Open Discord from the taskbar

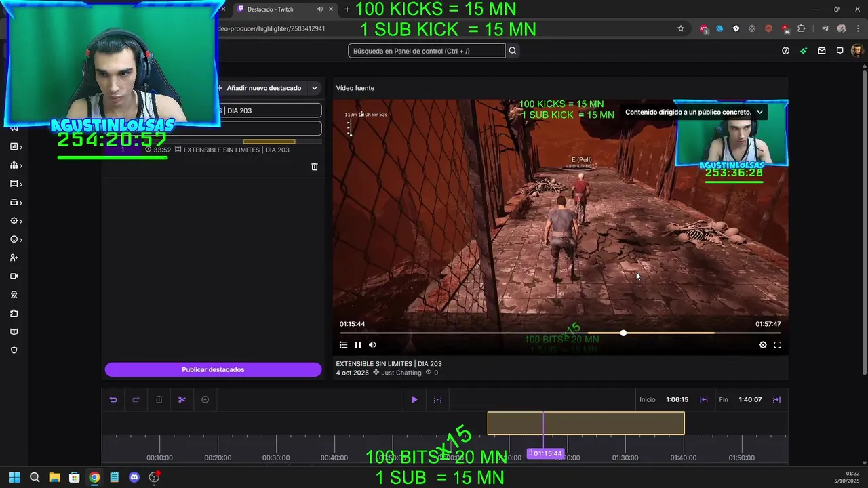point(134,477)
